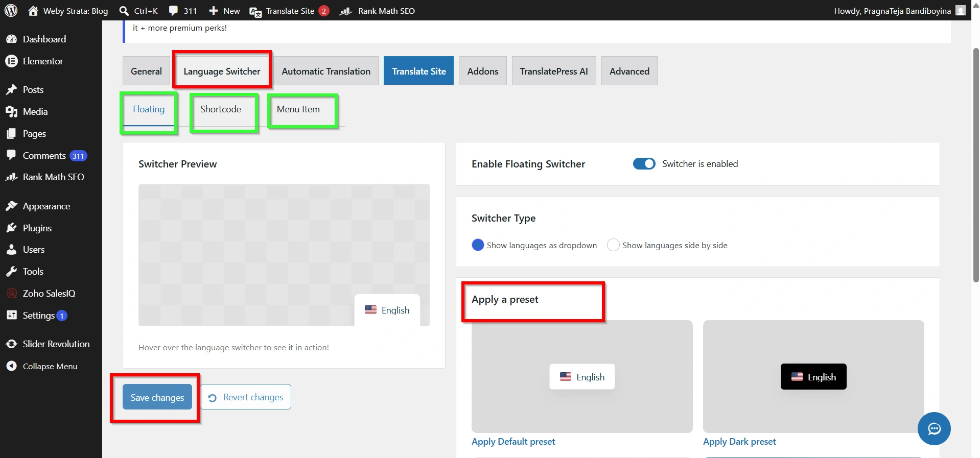Select the Shortcode sub-tab

click(221, 109)
